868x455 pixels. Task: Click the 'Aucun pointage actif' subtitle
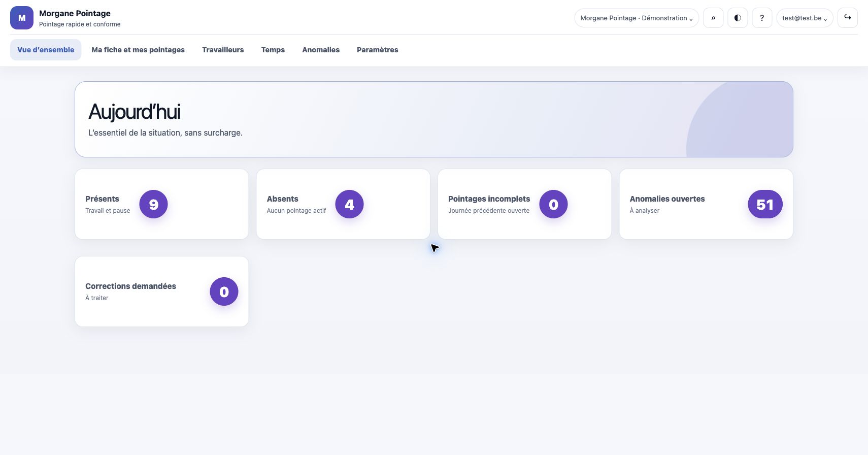296,211
